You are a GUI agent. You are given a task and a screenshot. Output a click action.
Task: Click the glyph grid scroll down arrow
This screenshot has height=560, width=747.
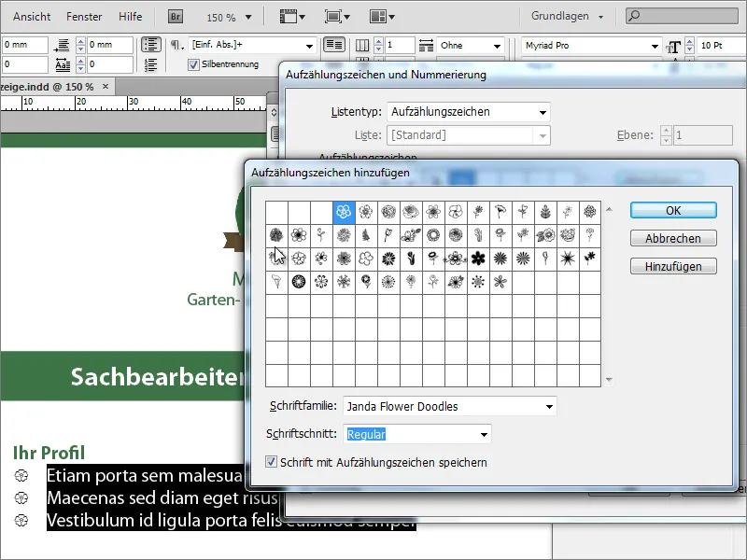coord(609,380)
